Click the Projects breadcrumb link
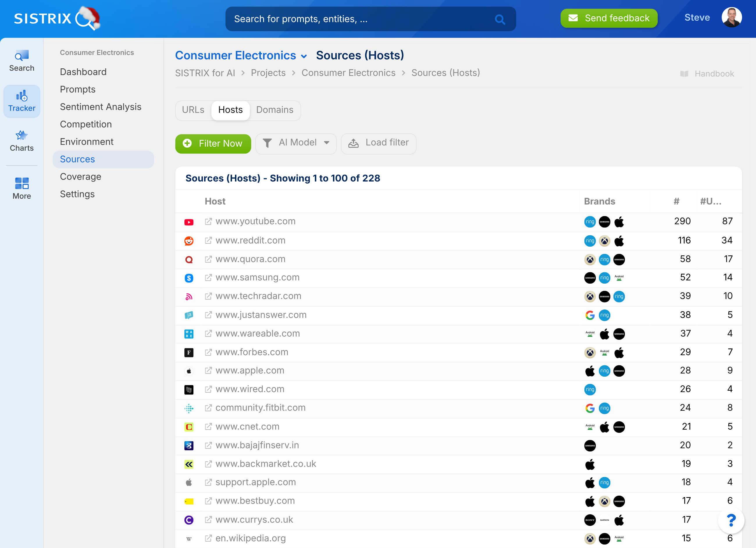 [268, 73]
